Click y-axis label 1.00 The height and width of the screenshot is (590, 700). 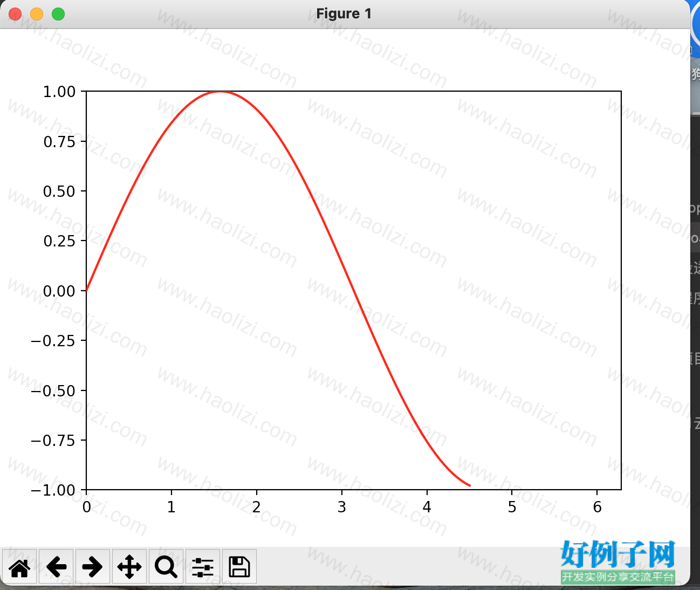click(x=59, y=92)
